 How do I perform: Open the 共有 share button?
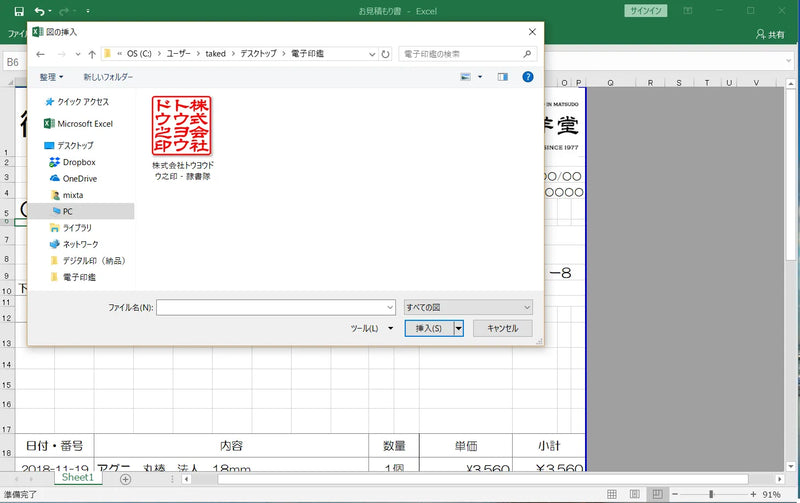point(770,34)
